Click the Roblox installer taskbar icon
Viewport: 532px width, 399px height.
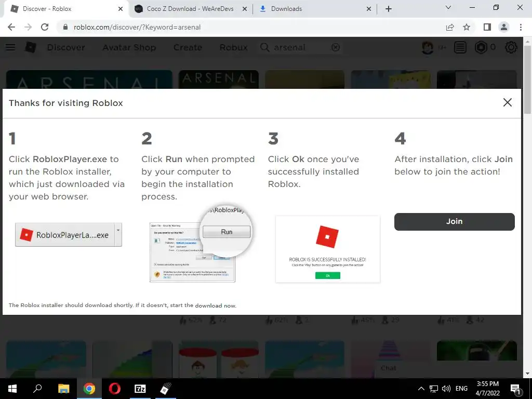point(166,389)
